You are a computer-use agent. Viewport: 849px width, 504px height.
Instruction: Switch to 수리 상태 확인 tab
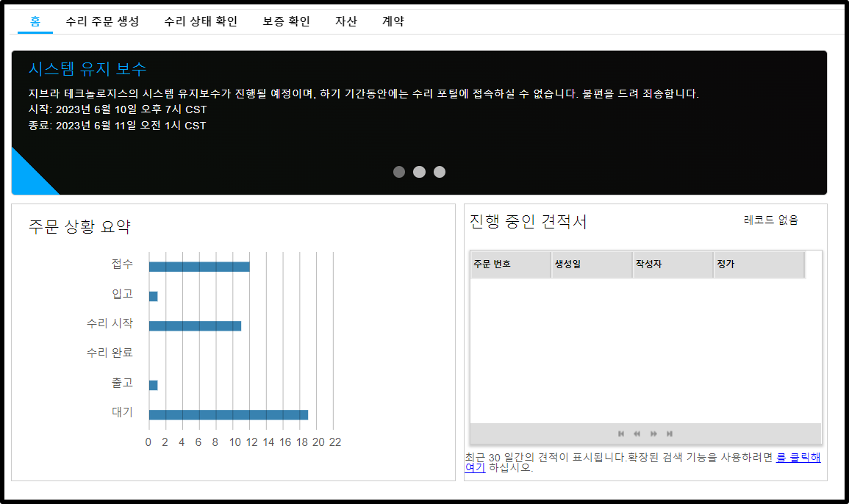pyautogui.click(x=201, y=21)
